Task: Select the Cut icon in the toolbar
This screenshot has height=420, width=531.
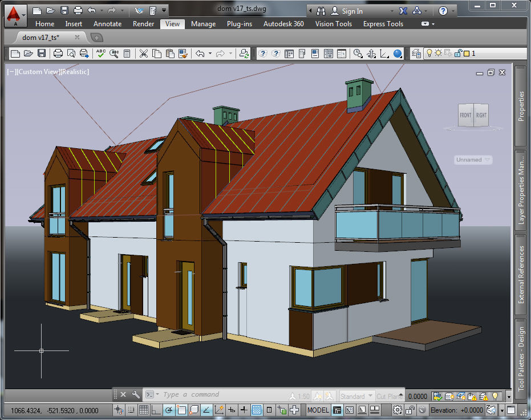Action: pyautogui.click(x=143, y=53)
